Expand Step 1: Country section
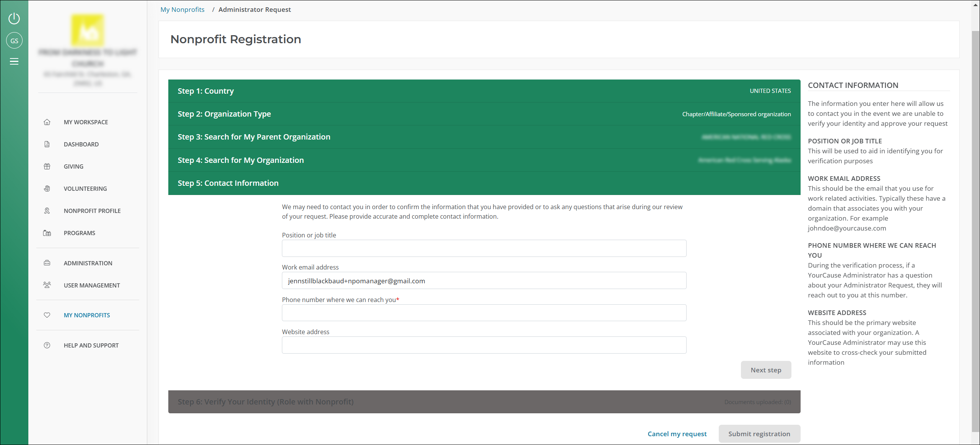 click(x=484, y=91)
